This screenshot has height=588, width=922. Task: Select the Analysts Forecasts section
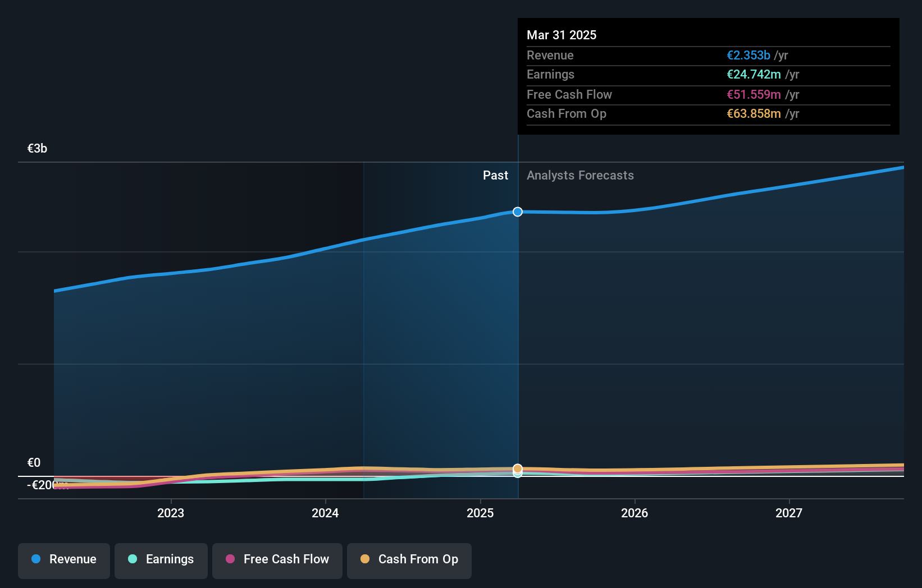pos(580,175)
